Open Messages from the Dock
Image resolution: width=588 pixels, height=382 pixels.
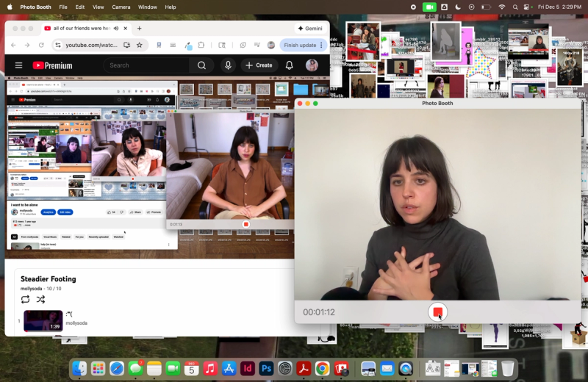click(x=135, y=369)
